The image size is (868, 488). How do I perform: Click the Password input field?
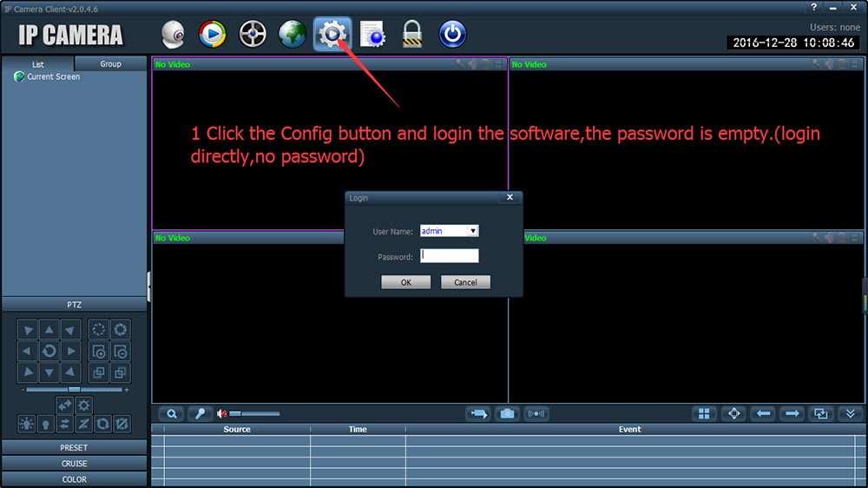(450, 256)
